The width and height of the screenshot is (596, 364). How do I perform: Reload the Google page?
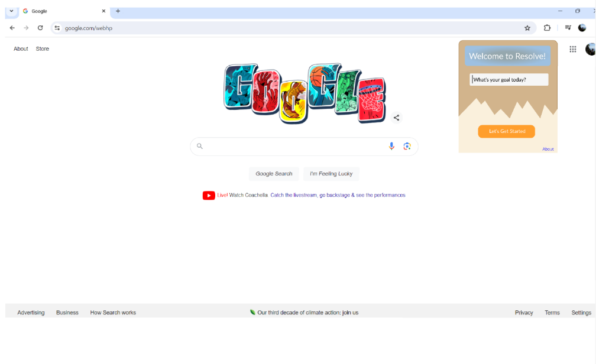(40, 28)
